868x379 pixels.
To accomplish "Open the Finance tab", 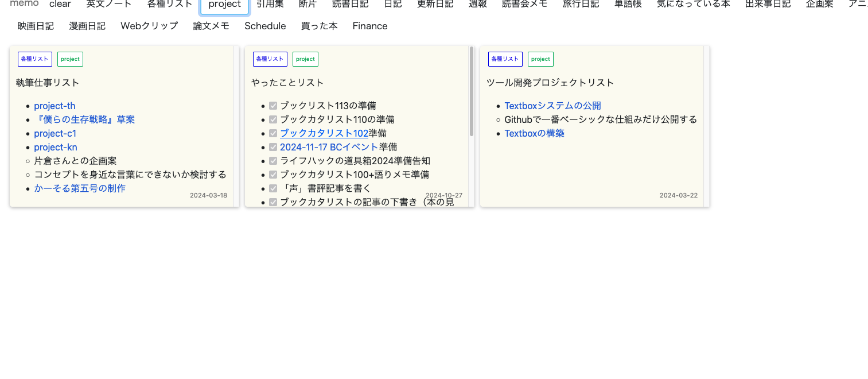I will click(x=369, y=26).
